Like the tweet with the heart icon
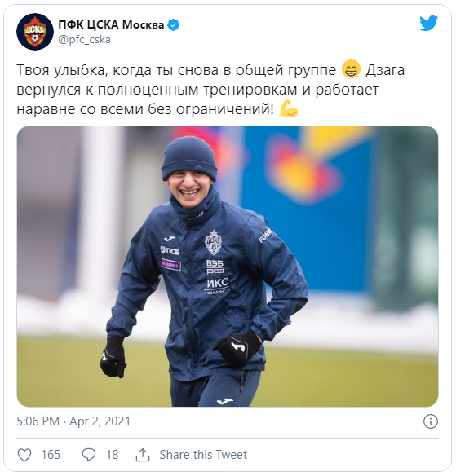Viewport: 456px width, 476px height. (24, 455)
